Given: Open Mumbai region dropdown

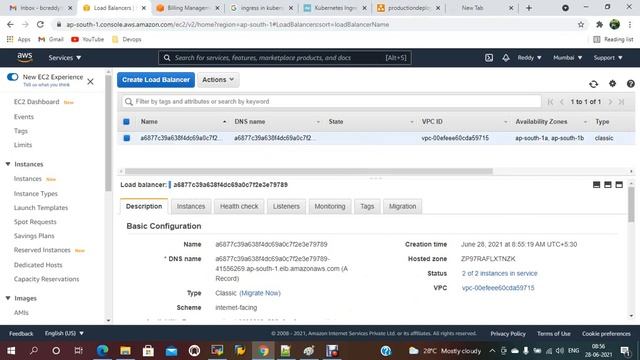Looking at the screenshot, I should pyautogui.click(x=567, y=58).
